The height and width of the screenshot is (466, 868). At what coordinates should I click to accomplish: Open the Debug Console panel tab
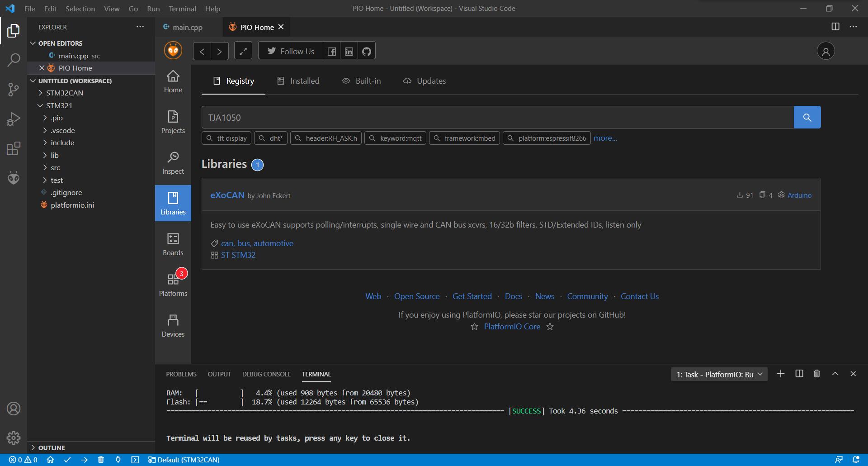pyautogui.click(x=266, y=374)
